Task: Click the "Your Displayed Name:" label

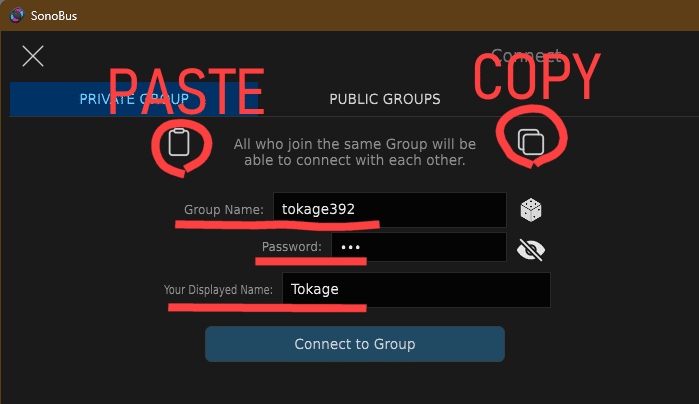Action: coord(218,290)
